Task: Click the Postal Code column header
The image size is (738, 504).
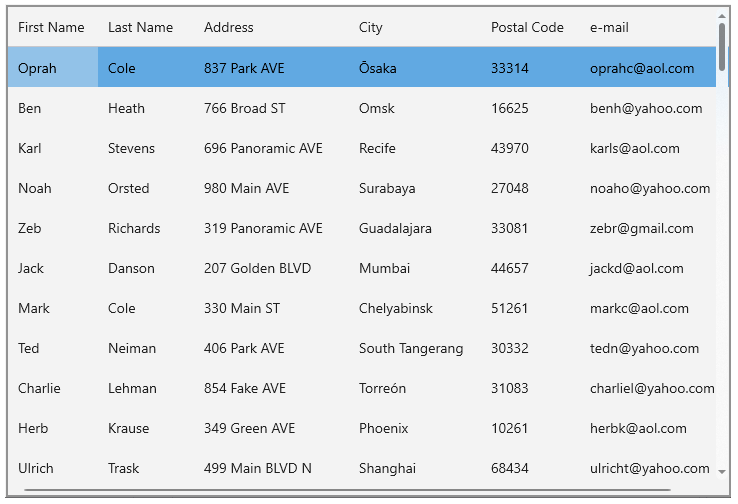Action: pos(527,27)
